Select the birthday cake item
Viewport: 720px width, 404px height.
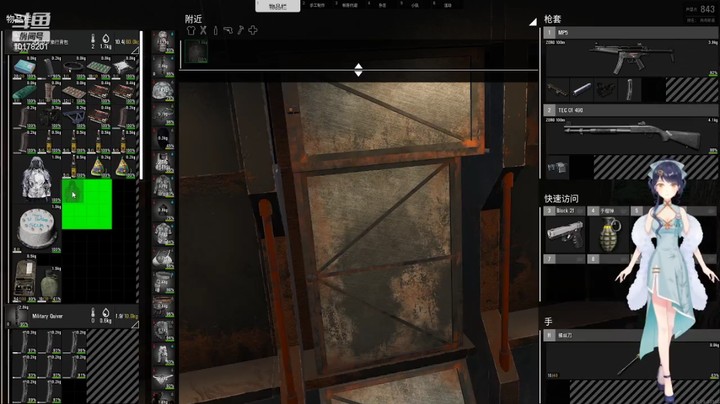(37, 229)
